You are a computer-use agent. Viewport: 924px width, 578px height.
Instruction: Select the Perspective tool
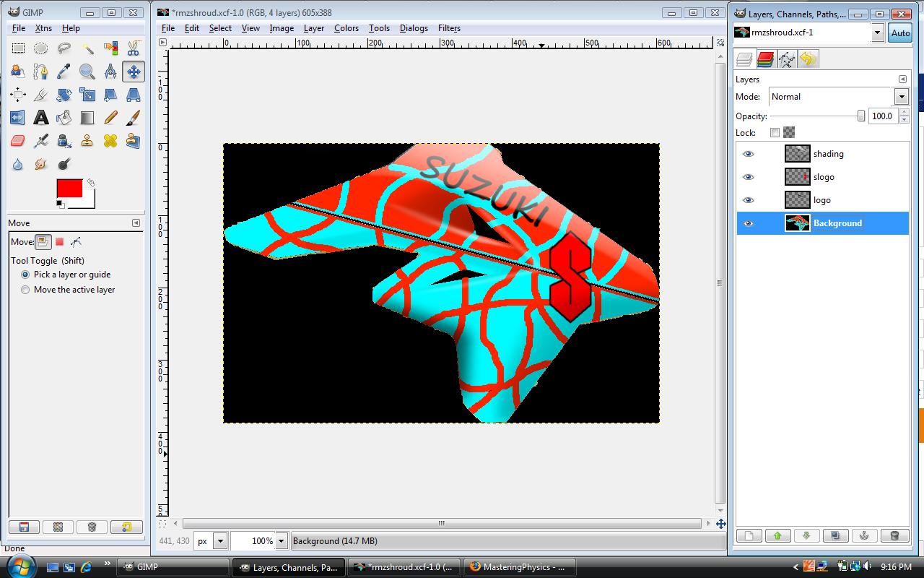(134, 95)
